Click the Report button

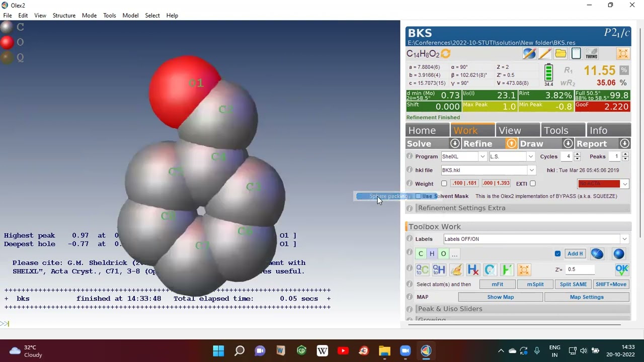(597, 144)
